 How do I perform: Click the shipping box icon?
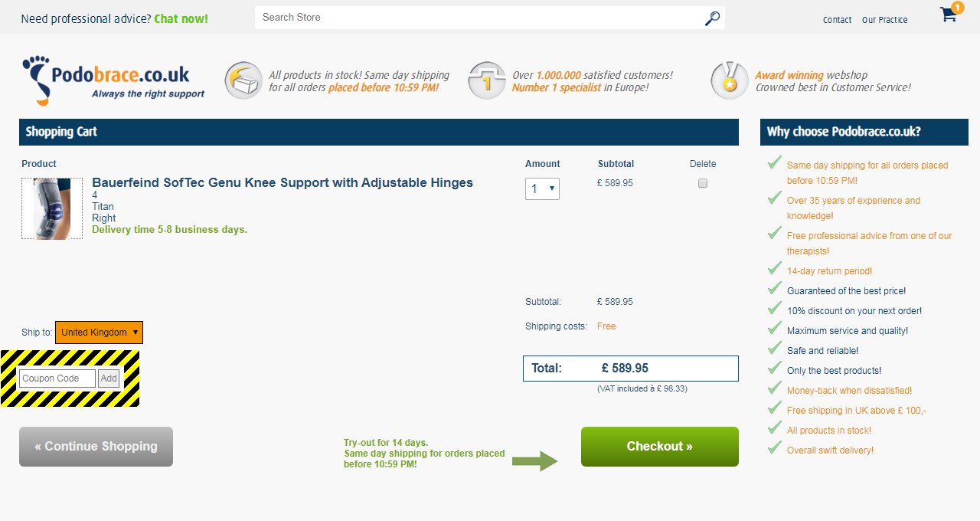click(x=243, y=80)
